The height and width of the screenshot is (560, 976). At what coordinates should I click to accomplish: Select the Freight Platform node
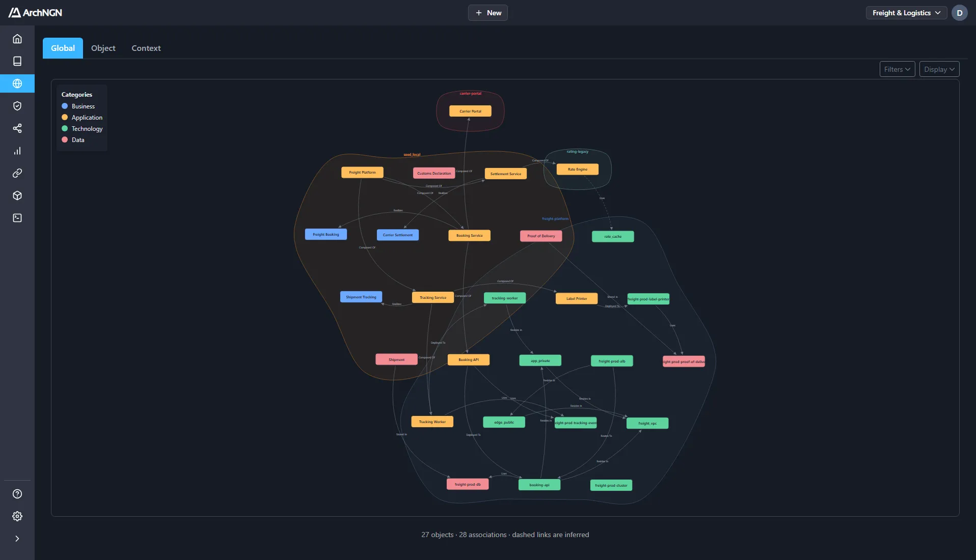pyautogui.click(x=362, y=173)
